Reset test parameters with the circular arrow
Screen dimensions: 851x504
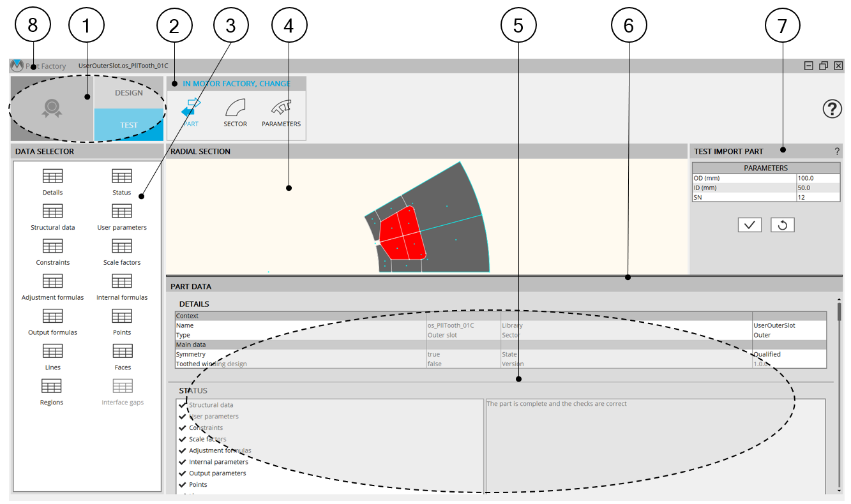tap(782, 225)
